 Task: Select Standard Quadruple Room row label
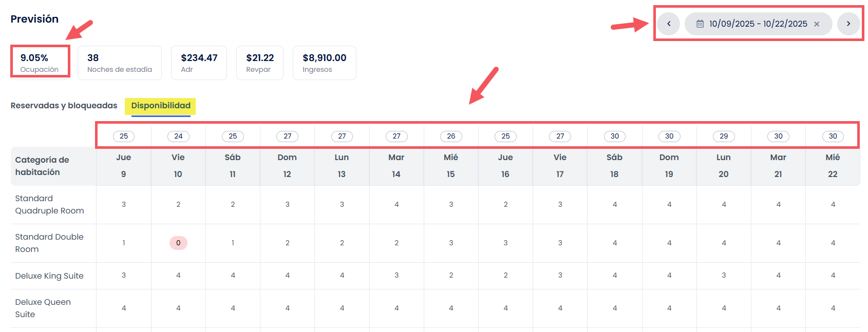point(49,204)
